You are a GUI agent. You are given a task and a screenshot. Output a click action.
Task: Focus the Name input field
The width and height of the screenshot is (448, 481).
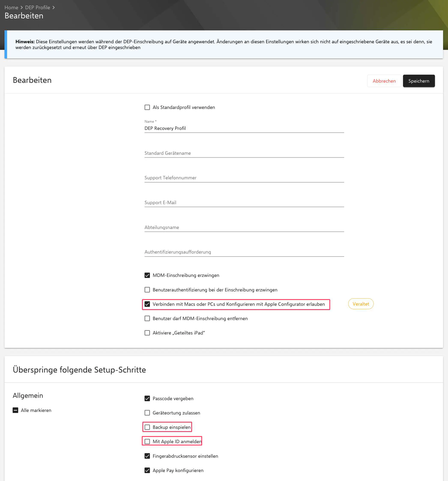[244, 128]
